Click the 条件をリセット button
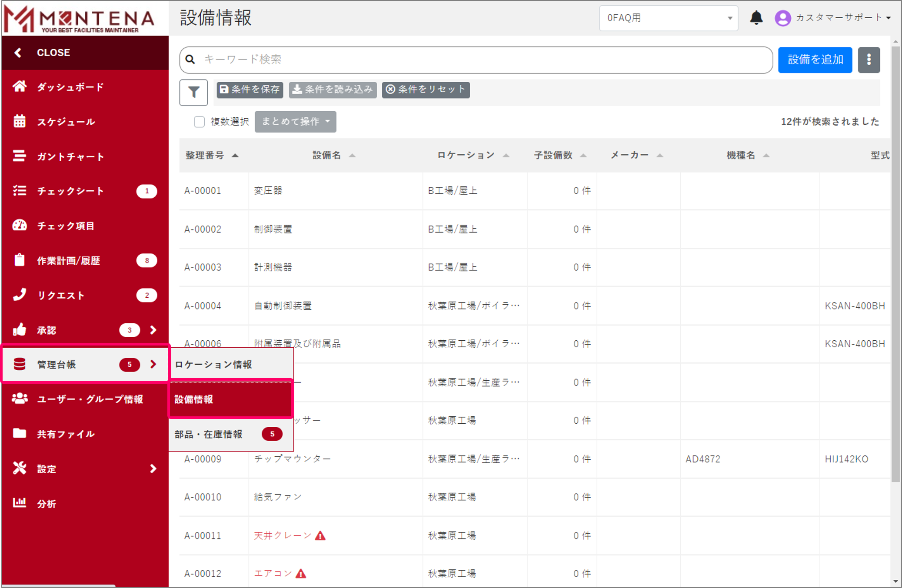This screenshot has height=588, width=902. coord(426,90)
